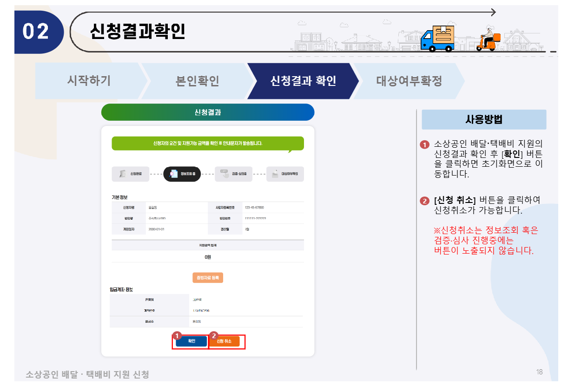Click the 계좌번호 label cell
568x392 pixels.
(149, 310)
